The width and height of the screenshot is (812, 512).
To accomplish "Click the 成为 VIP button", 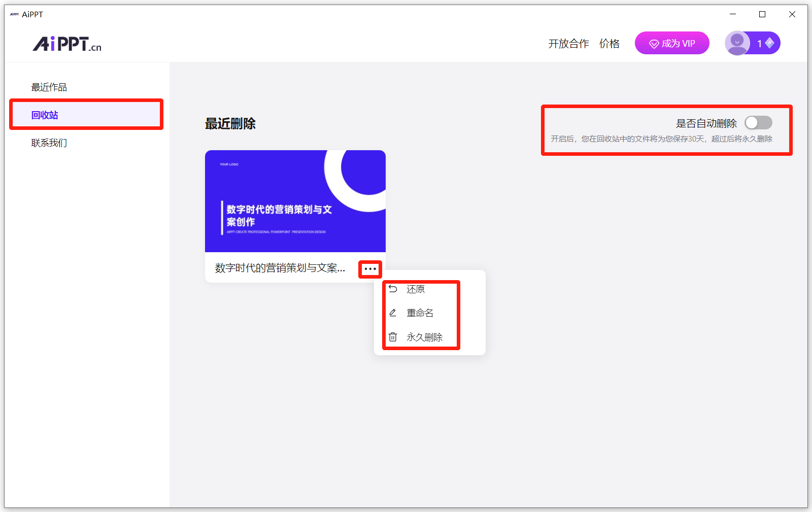I will coord(672,43).
